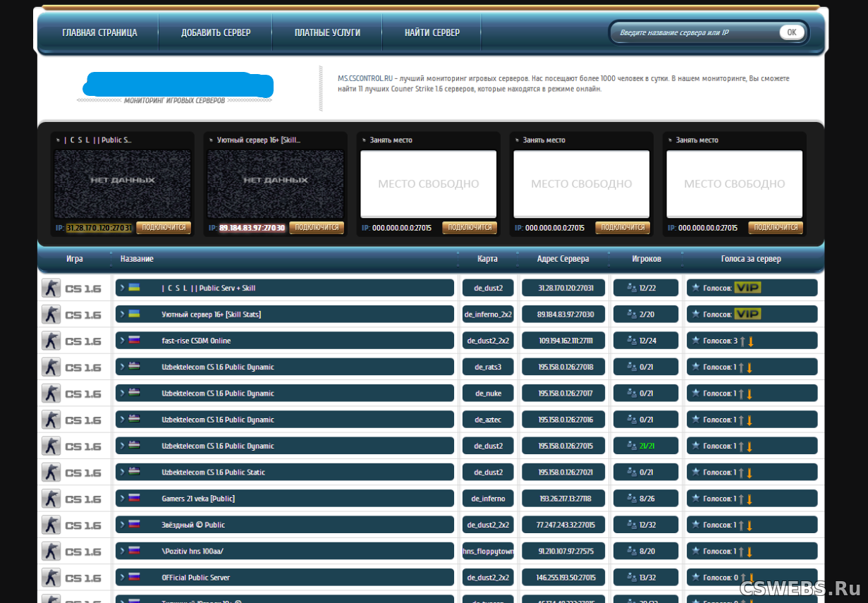This screenshot has height=603, width=868.
Task: Click the Official Public Server name
Action: [x=196, y=578]
